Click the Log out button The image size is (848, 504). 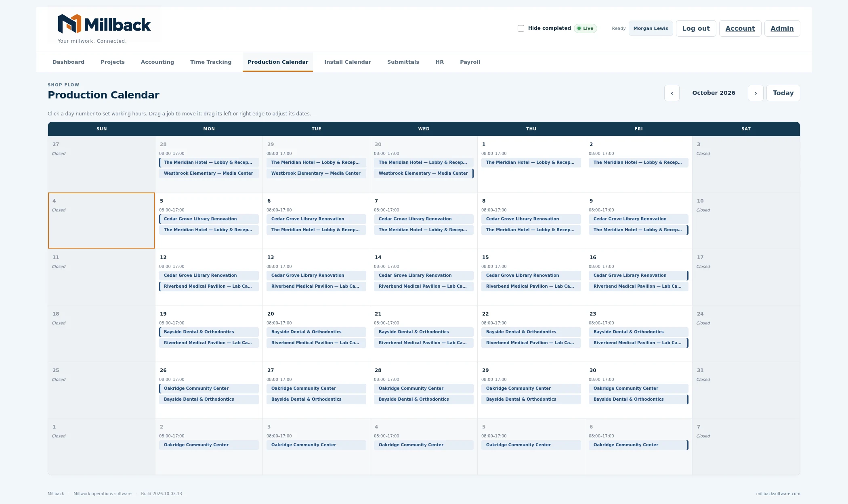pyautogui.click(x=696, y=28)
